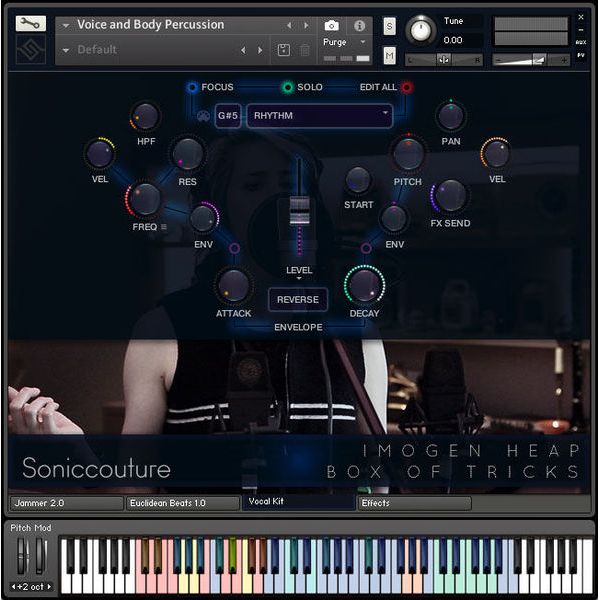Go to previous instrument arrow

pos(289,25)
